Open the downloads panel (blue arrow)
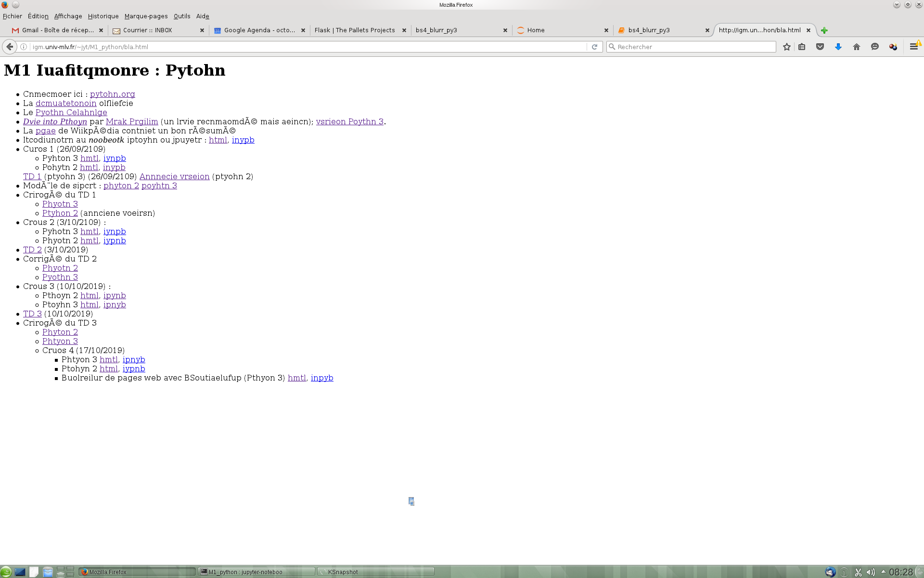This screenshot has height=578, width=924. (838, 47)
